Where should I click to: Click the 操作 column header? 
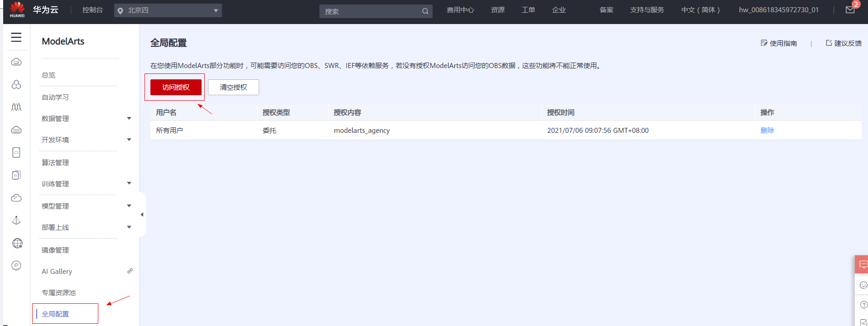(x=767, y=112)
